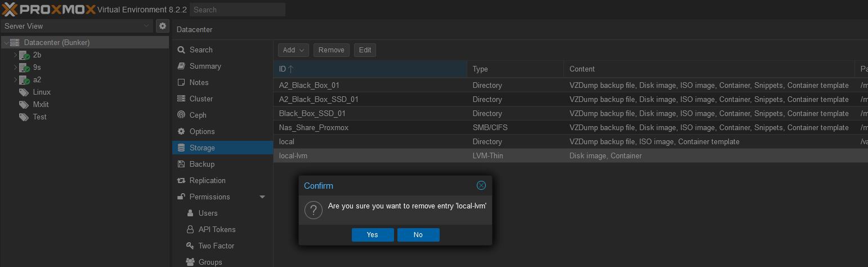Viewport: 868px width, 267px height.
Task: Click the 2b node icon
Action: click(24, 55)
